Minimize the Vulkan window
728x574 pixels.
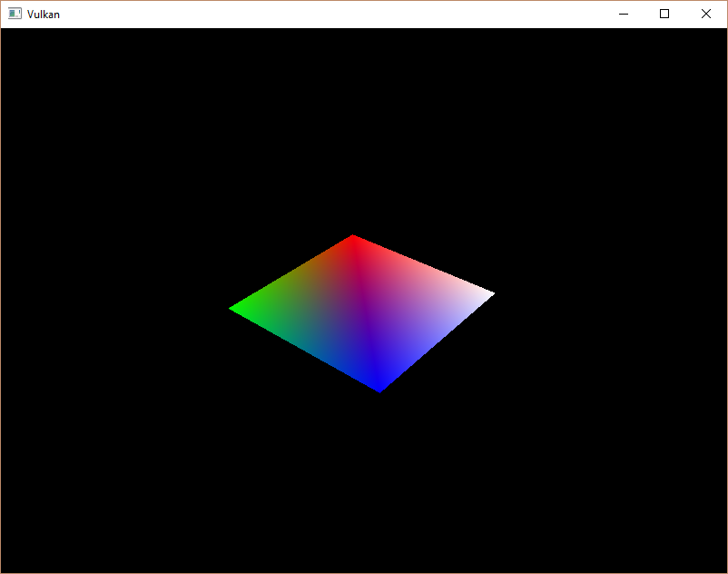(x=624, y=14)
